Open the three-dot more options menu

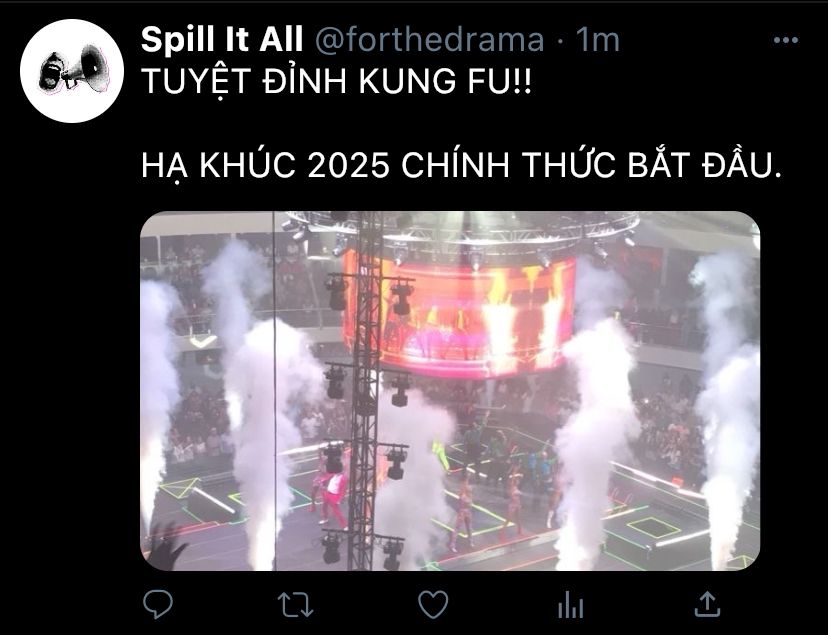pos(785,40)
